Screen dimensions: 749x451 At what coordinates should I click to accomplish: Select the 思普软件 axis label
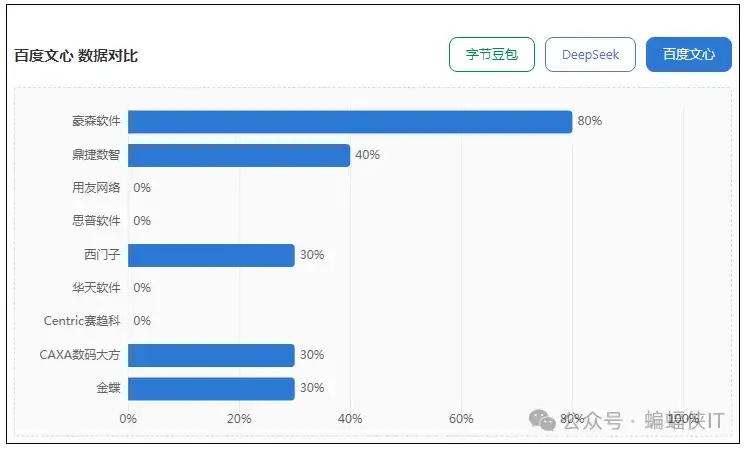96,221
